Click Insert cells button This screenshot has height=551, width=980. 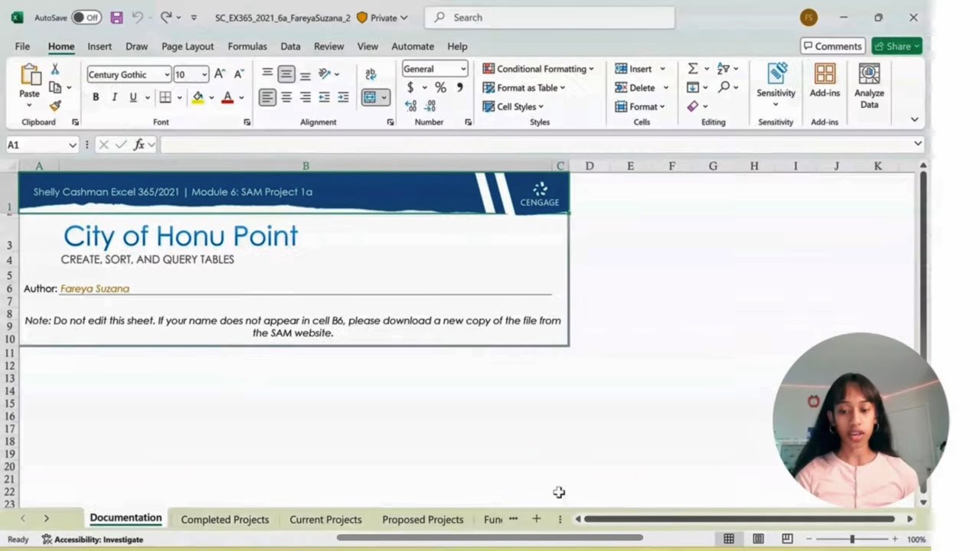coord(640,69)
